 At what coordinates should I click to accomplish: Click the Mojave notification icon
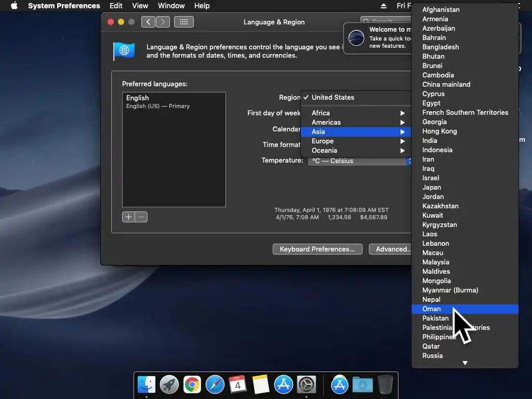pos(356,37)
